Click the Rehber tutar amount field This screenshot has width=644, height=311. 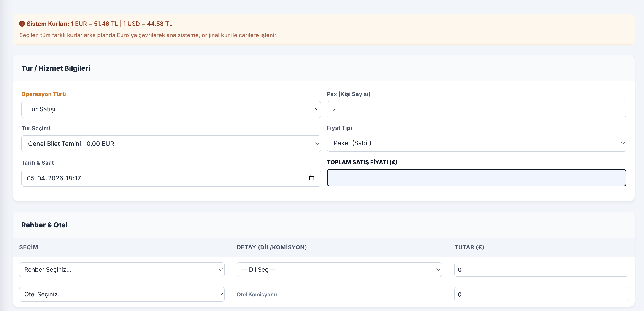(x=541, y=270)
